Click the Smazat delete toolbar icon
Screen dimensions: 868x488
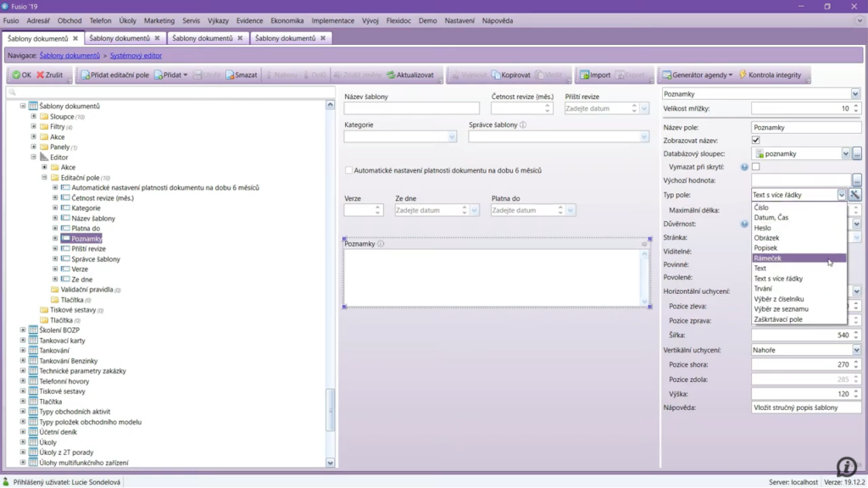pos(230,75)
